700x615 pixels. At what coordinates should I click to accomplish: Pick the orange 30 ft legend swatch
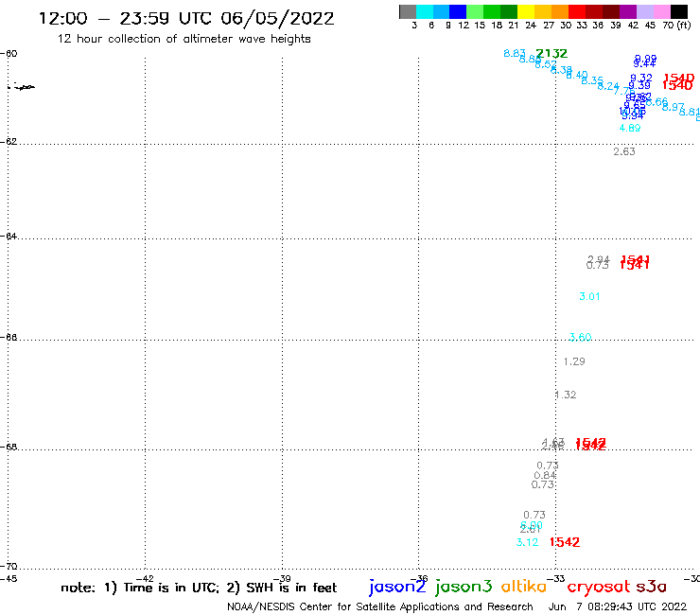(560, 11)
